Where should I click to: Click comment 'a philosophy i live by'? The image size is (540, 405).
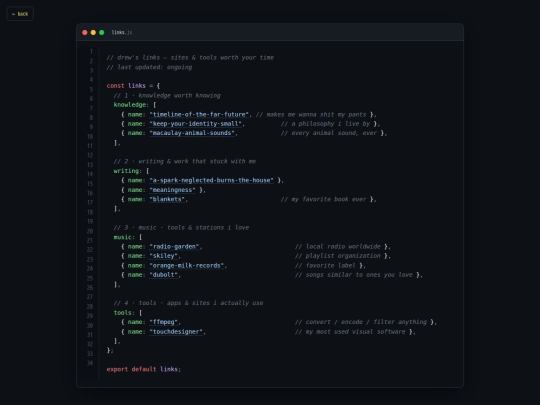(325, 124)
